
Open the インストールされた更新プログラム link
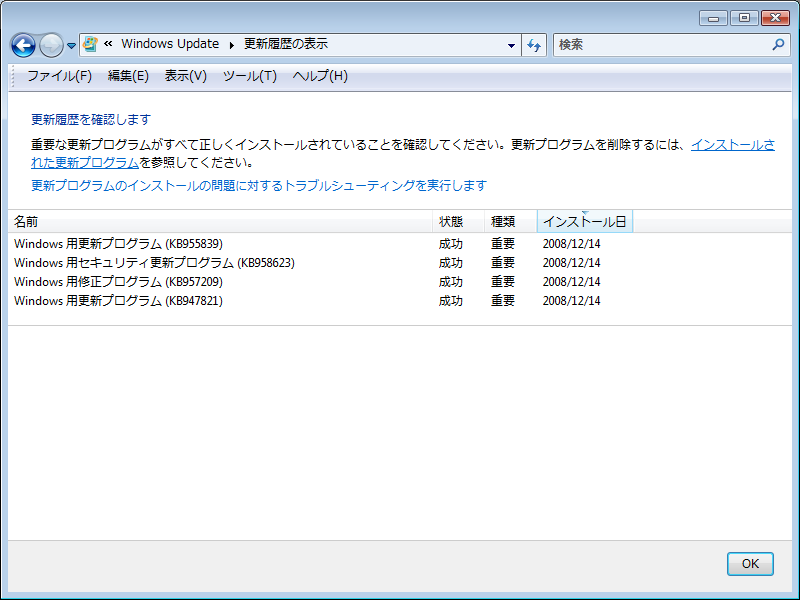[x=733, y=145]
